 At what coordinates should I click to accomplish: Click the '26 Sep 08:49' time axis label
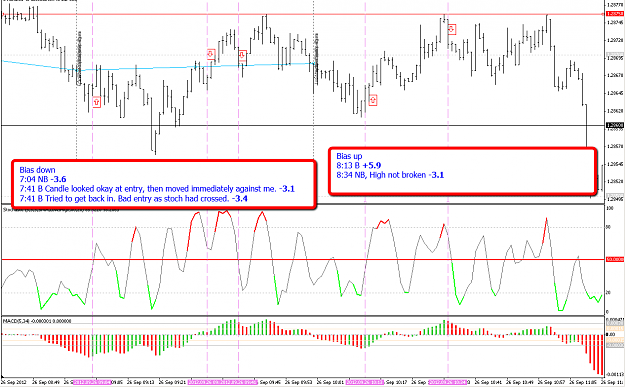point(47,382)
